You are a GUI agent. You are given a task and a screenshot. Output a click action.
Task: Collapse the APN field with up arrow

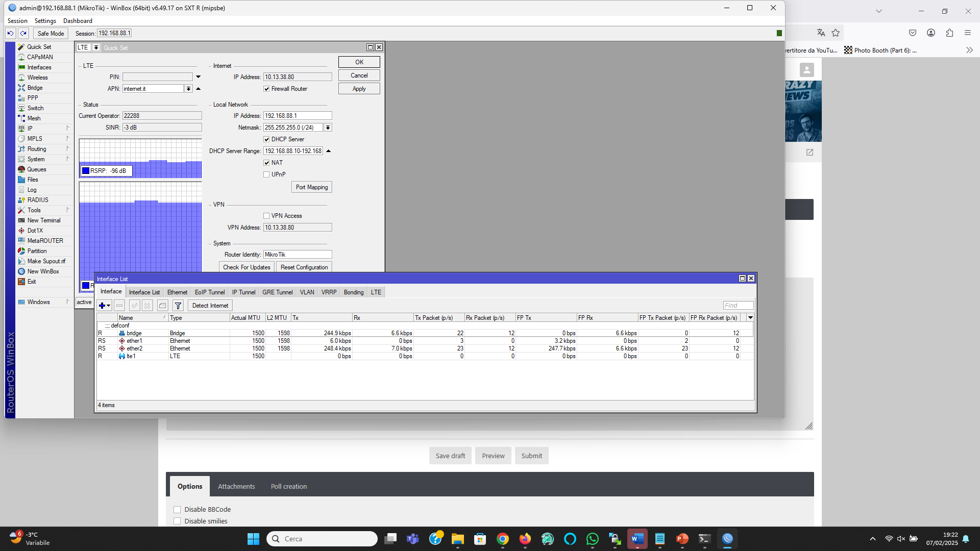(x=198, y=89)
